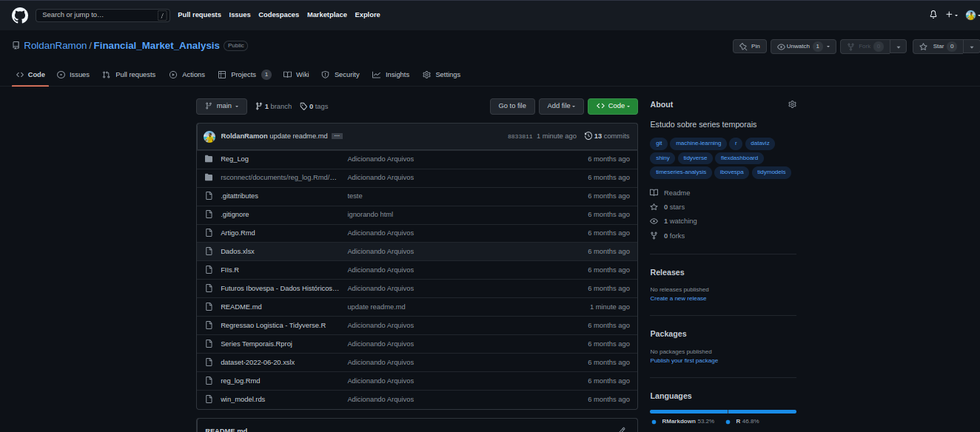Open the Pull requests tab
Image resolution: width=980 pixels, height=432 pixels.
point(129,75)
